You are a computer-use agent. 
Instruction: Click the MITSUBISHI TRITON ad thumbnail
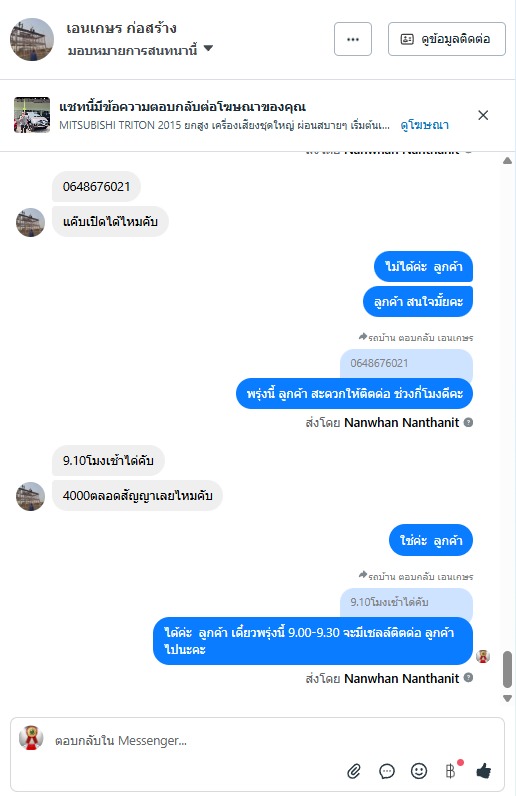click(x=32, y=115)
